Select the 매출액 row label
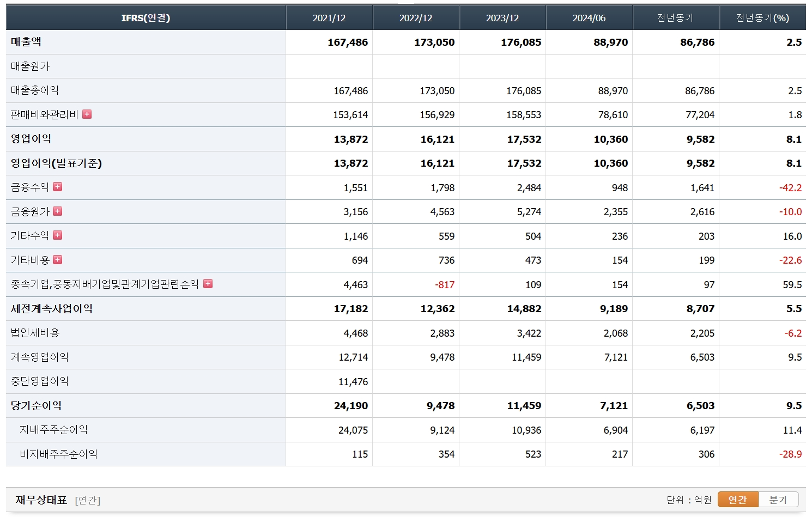812x517 pixels. click(x=26, y=42)
